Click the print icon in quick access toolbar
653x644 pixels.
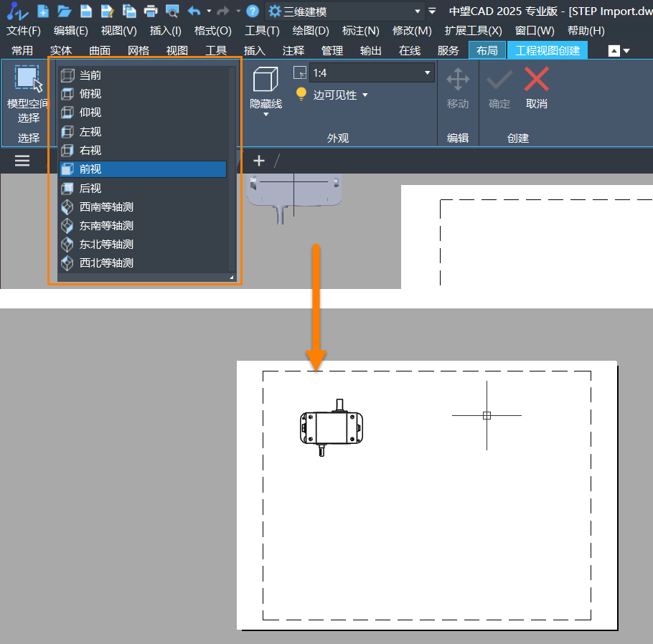click(x=151, y=11)
